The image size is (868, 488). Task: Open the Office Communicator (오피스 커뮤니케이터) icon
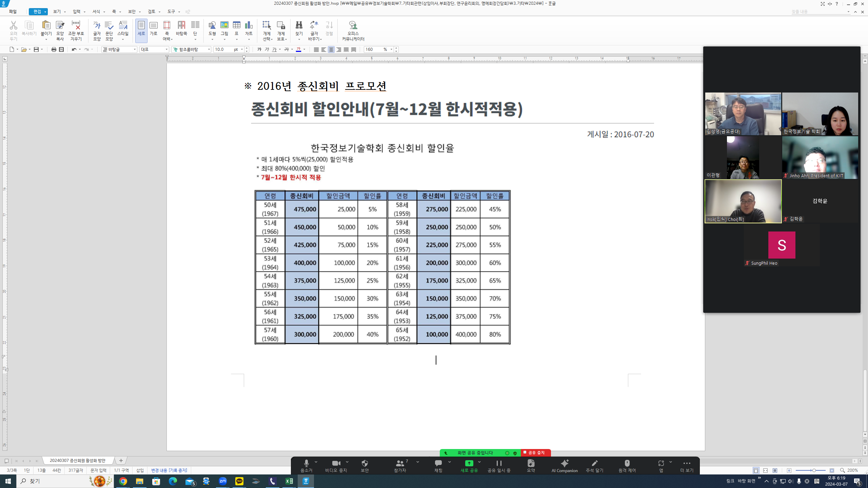353,25
